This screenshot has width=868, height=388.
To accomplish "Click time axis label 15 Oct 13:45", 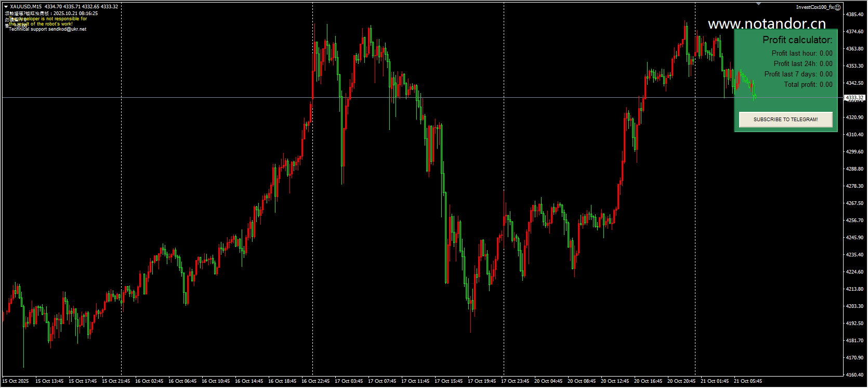I will pyautogui.click(x=49, y=381).
